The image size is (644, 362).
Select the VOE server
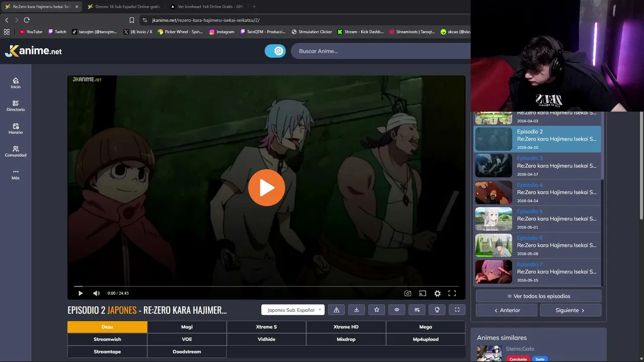click(187, 339)
